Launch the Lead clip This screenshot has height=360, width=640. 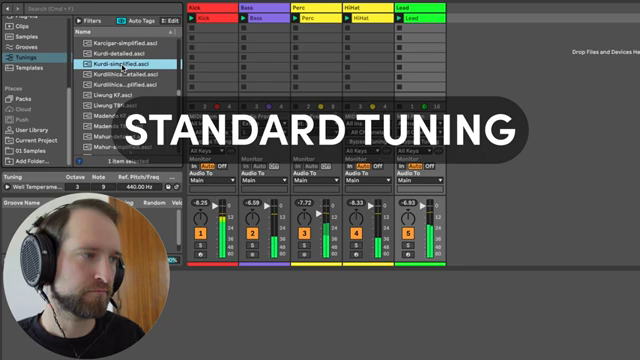(x=399, y=18)
